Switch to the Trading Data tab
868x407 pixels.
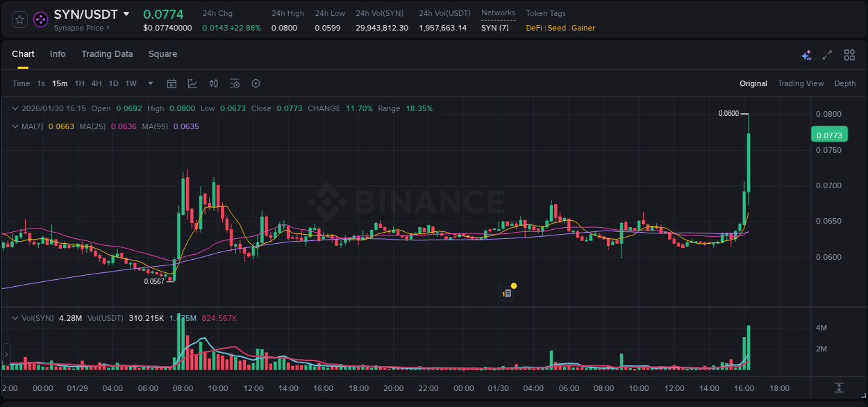pyautogui.click(x=107, y=54)
